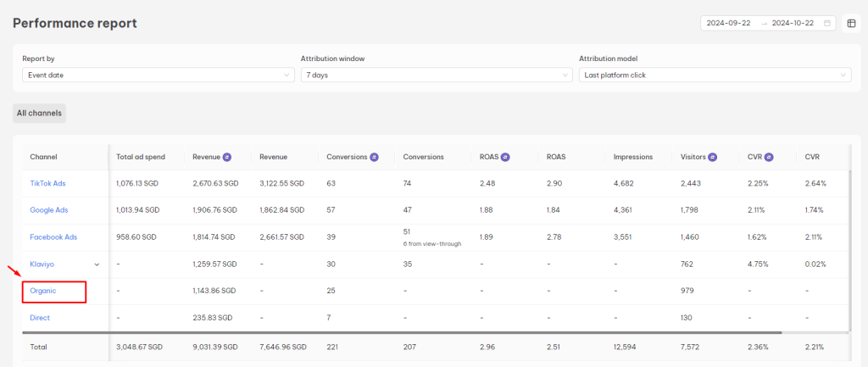Screen dimensions: 868x367
Task: Open the table column settings icon
Action: point(852,24)
